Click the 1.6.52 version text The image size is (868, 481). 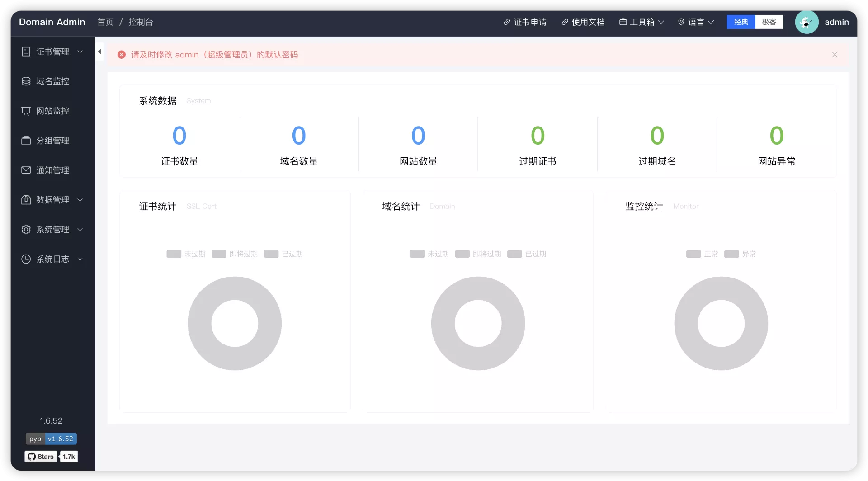click(x=51, y=421)
